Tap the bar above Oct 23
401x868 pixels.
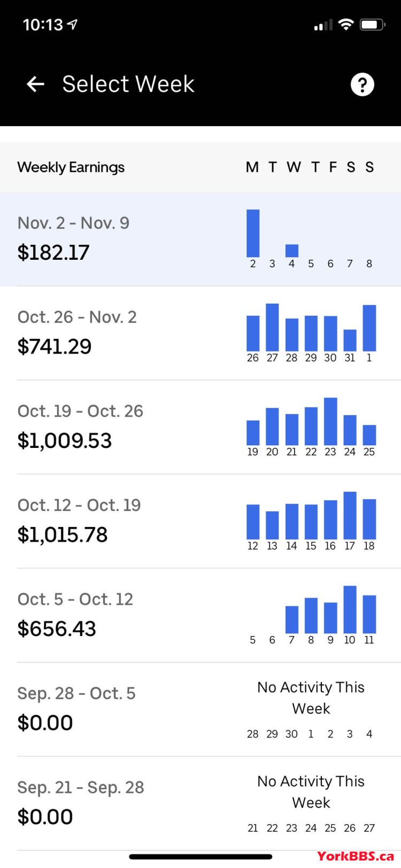[x=330, y=422]
